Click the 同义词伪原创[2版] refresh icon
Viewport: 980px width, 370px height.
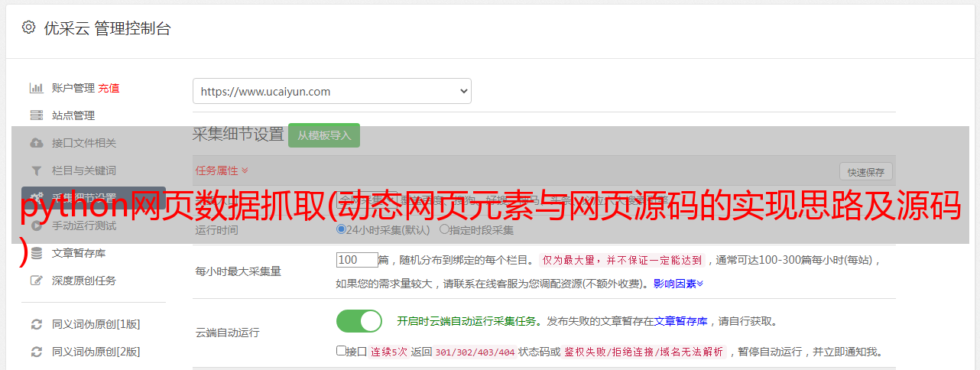pyautogui.click(x=36, y=352)
